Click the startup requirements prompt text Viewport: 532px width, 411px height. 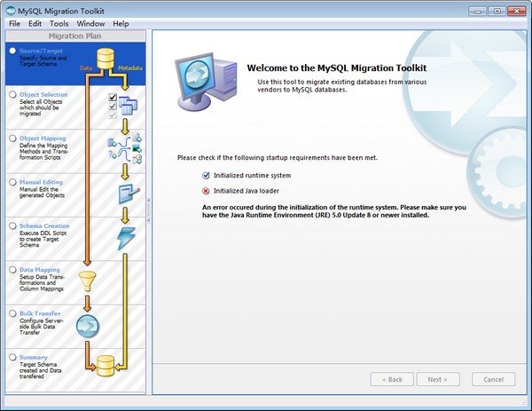(278, 158)
